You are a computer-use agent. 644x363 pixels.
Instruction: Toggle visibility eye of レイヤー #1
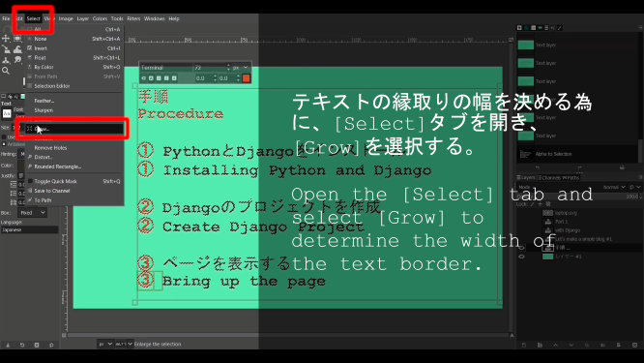point(521,257)
